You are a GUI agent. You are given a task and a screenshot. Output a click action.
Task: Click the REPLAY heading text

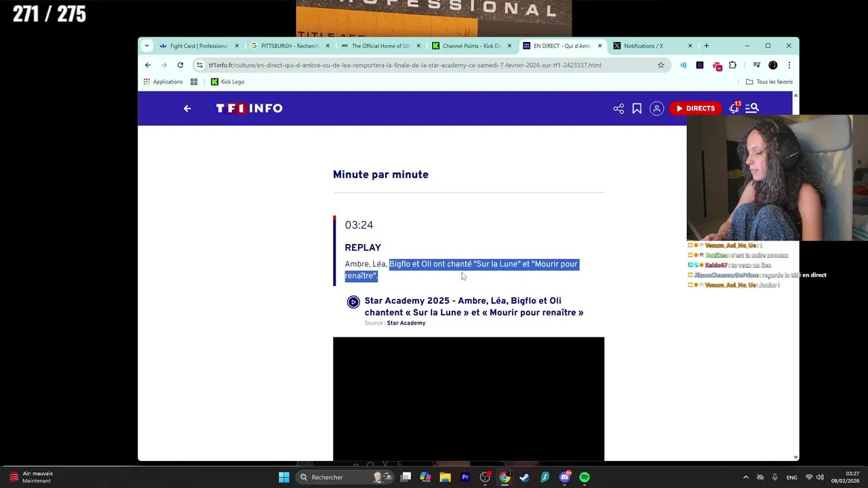coord(363,247)
